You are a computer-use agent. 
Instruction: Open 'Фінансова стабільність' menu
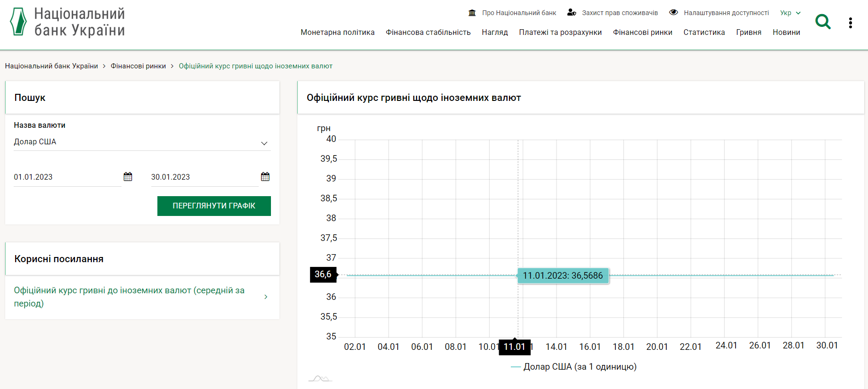tap(428, 33)
